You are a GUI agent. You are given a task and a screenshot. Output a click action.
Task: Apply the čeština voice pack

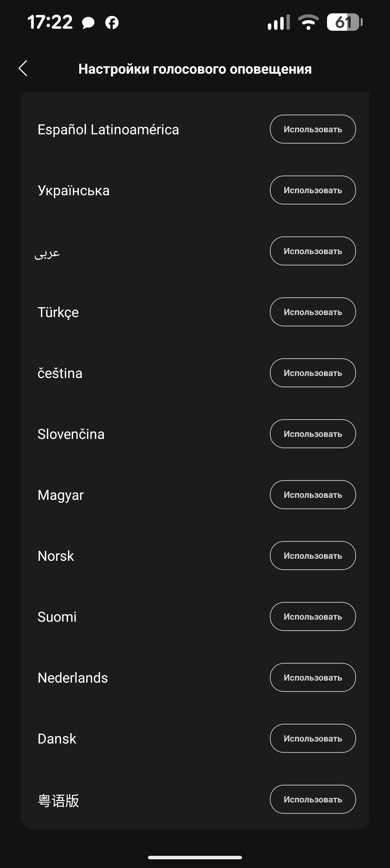tap(313, 373)
